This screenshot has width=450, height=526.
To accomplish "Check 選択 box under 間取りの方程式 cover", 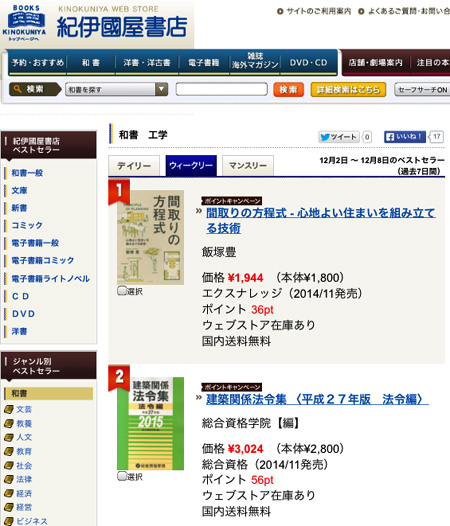I will click(x=121, y=291).
